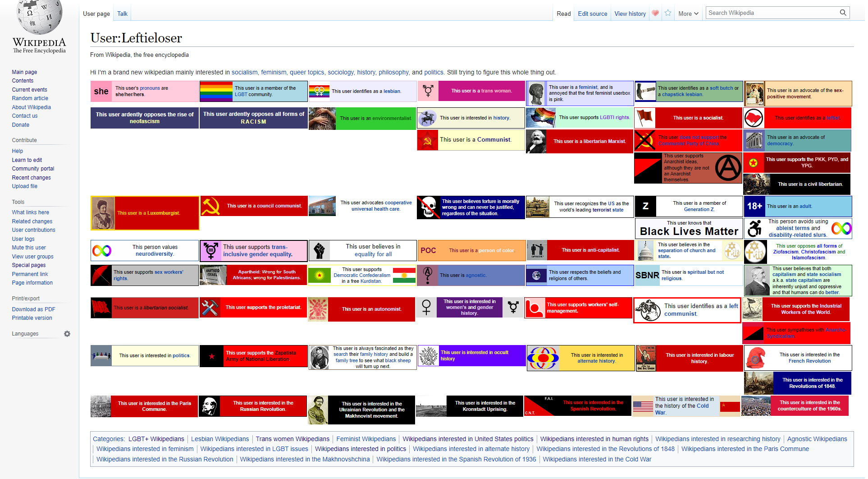Click rainbow infinity icon in neurodiversity userbox

click(x=102, y=250)
